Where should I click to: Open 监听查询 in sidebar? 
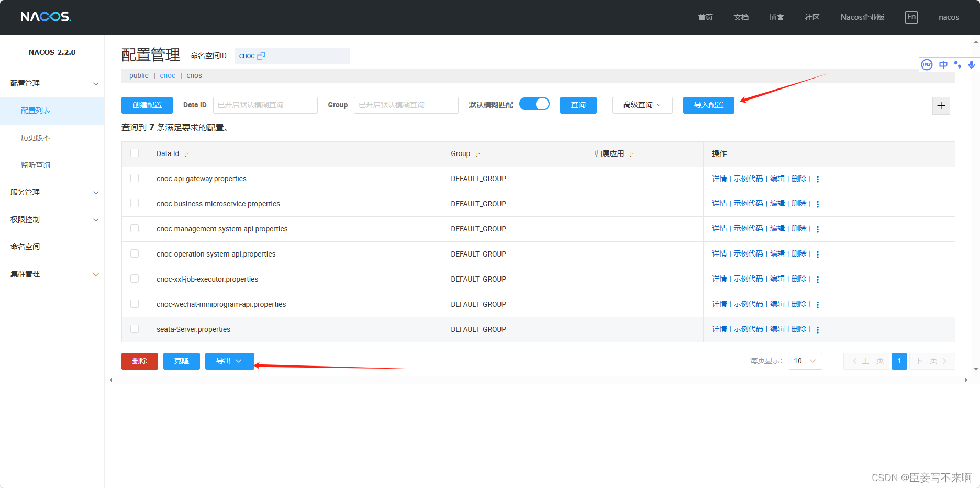(x=52, y=165)
